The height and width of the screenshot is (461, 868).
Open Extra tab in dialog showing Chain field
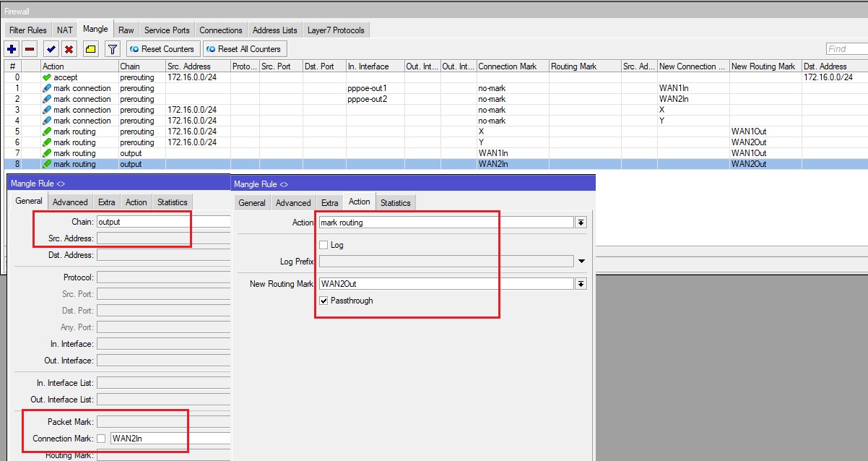107,202
